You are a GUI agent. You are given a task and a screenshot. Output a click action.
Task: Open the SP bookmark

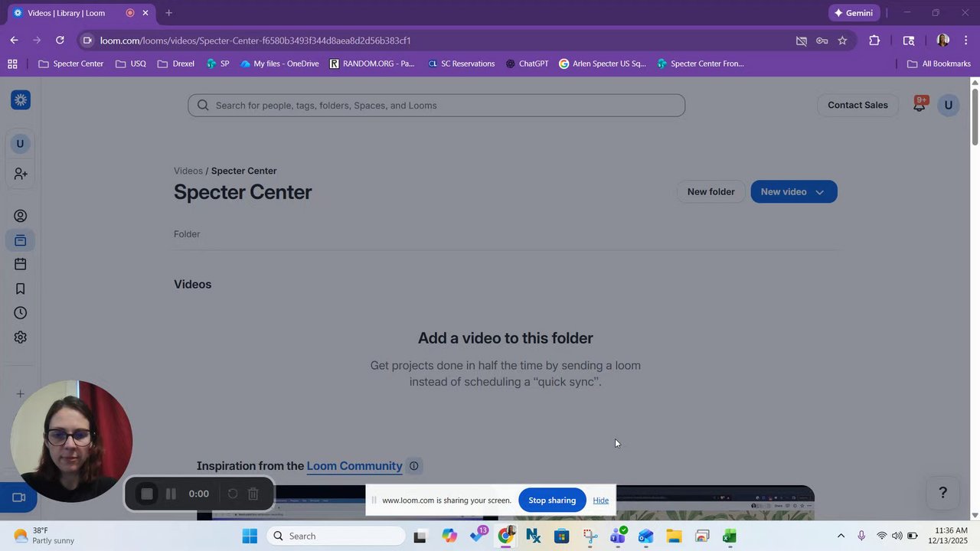click(x=218, y=64)
